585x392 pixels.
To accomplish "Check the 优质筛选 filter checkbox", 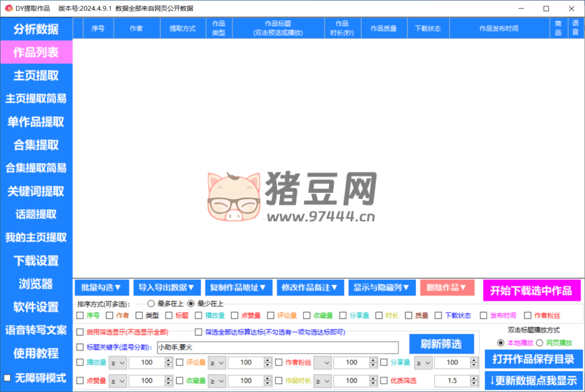I will tap(384, 381).
